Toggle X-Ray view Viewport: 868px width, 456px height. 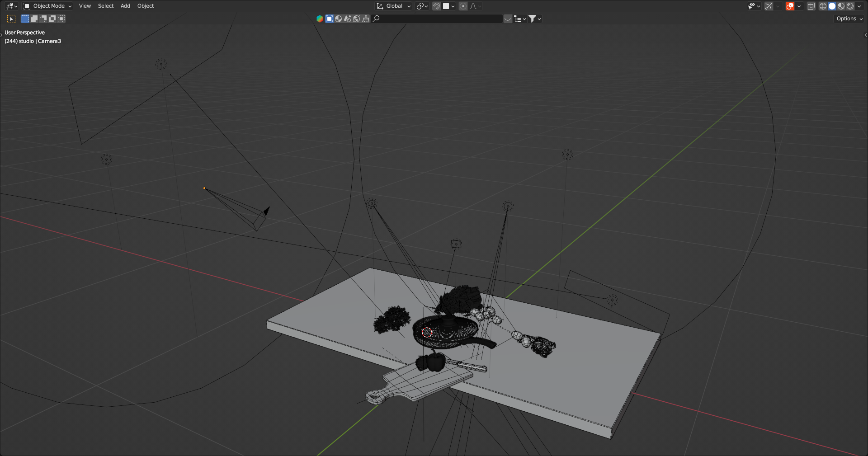click(811, 6)
